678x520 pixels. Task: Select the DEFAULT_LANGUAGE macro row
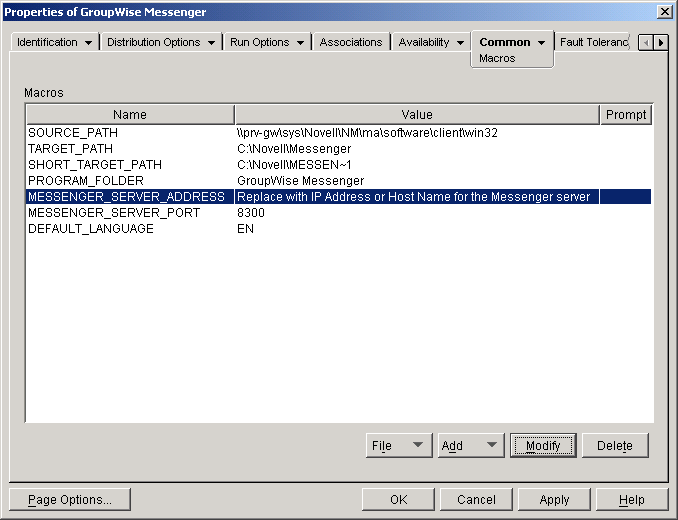click(339, 229)
